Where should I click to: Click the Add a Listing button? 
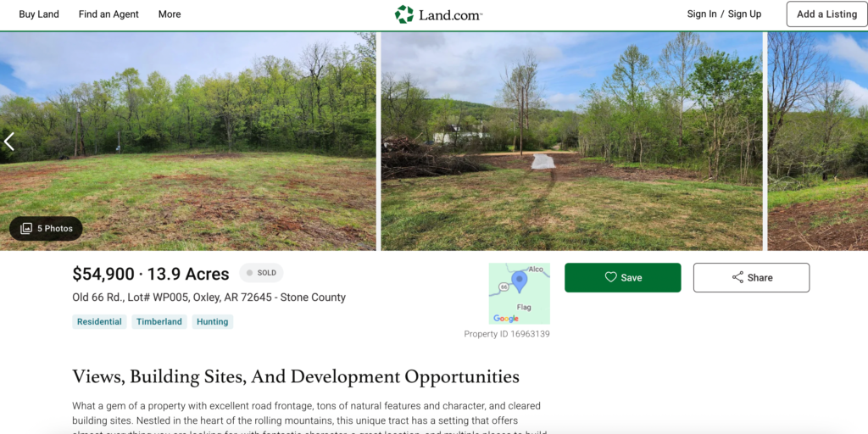826,14
